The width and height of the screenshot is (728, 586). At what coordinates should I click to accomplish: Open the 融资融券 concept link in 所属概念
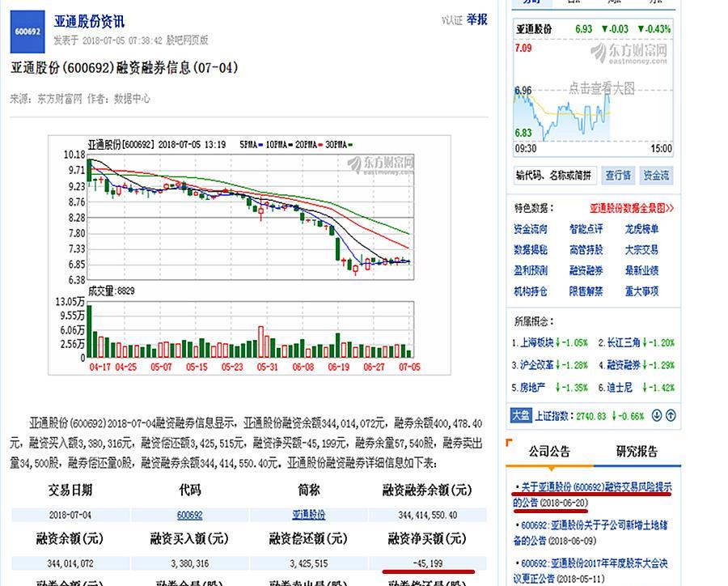click(x=624, y=365)
